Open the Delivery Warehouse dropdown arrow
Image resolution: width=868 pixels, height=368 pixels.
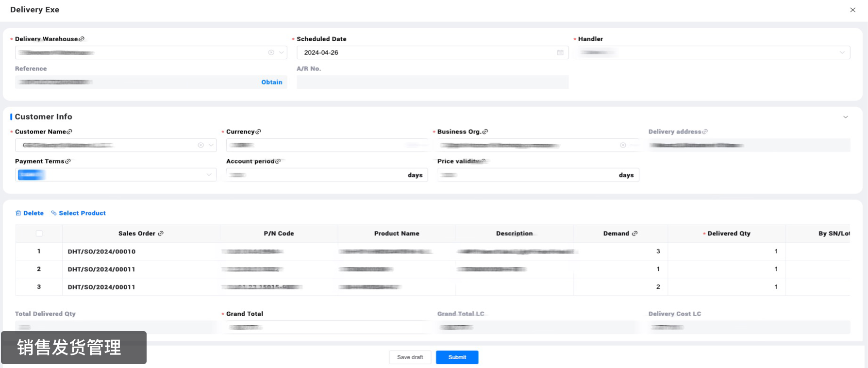point(282,52)
